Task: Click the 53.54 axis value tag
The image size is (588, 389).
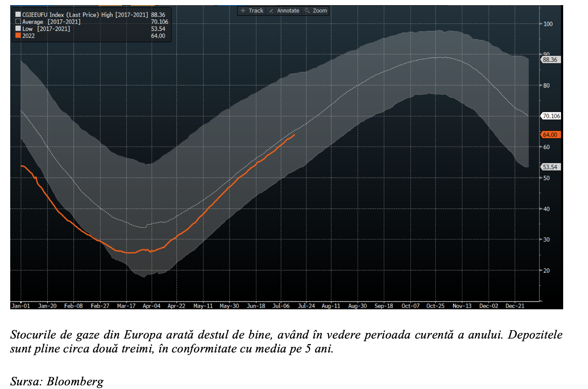Action: click(550, 167)
